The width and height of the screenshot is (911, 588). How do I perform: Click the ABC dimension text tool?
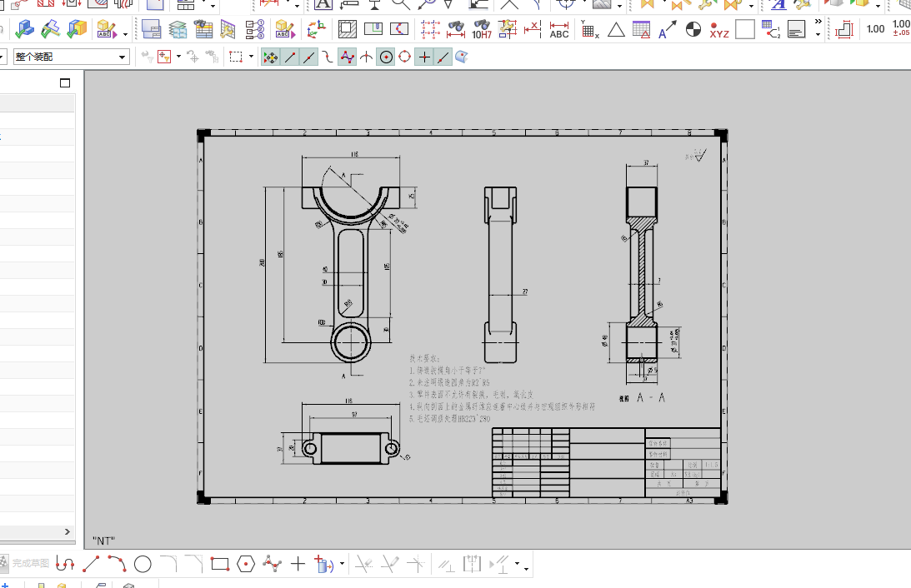[x=559, y=29]
